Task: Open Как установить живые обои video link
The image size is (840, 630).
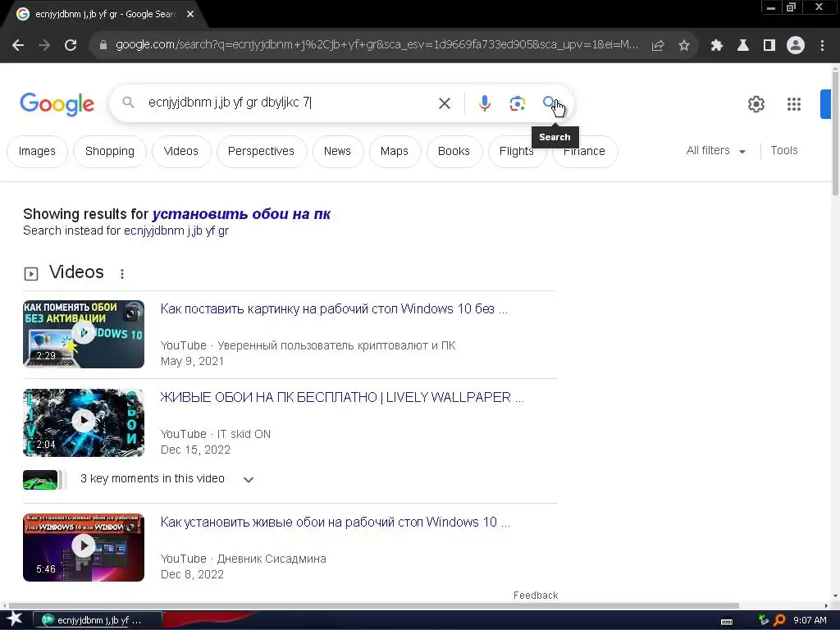Action: point(336,523)
